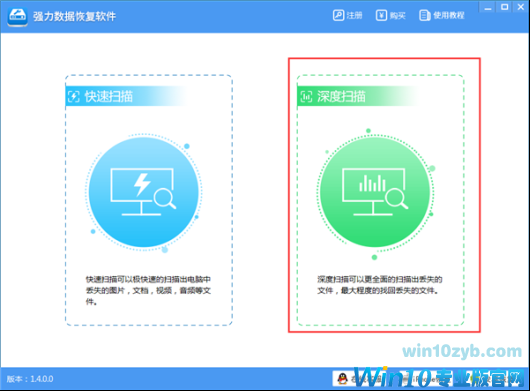Click the small scan icon beside 深度扫描
This screenshot has height=391, width=530.
(306, 97)
